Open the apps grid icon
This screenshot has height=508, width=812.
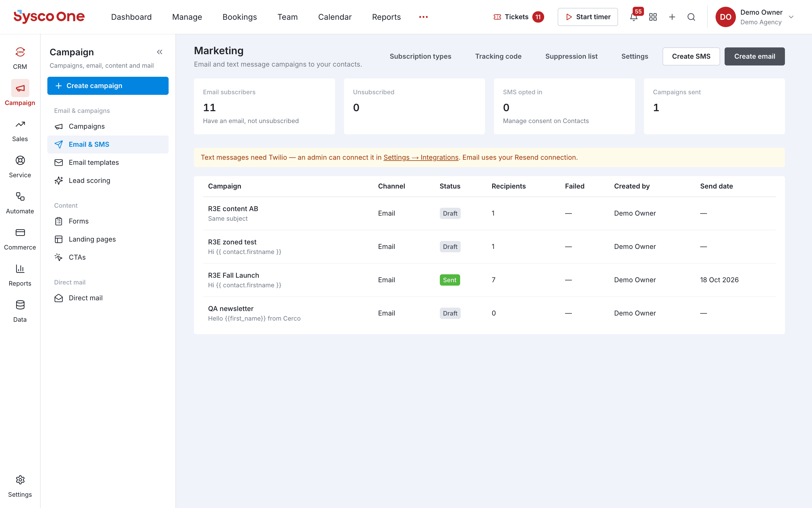653,17
